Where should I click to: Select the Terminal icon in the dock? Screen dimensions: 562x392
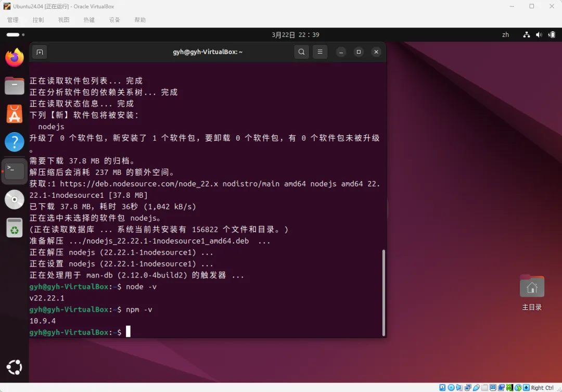pyautogui.click(x=15, y=171)
